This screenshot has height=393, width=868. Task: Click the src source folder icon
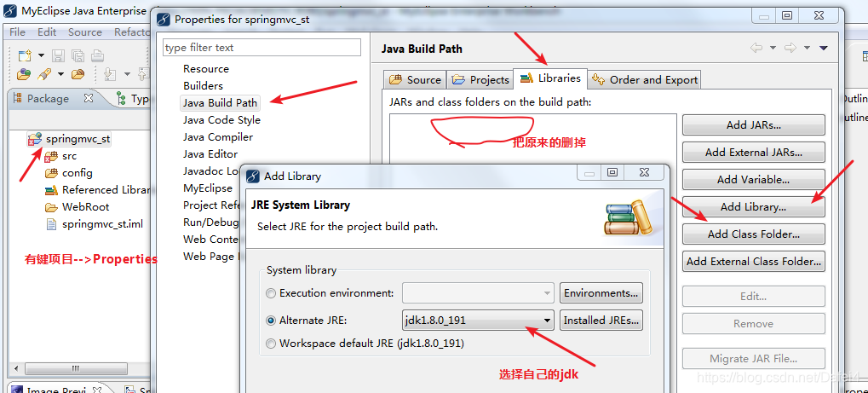click(51, 156)
